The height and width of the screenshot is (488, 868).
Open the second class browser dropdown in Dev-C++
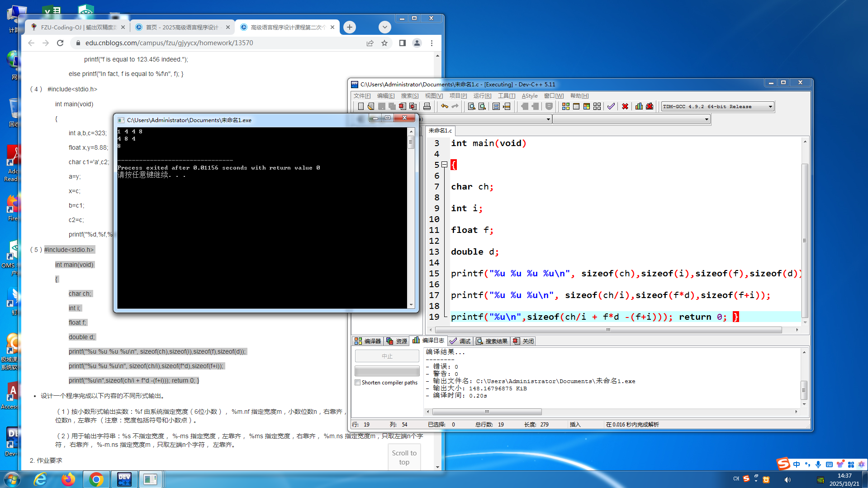point(707,119)
